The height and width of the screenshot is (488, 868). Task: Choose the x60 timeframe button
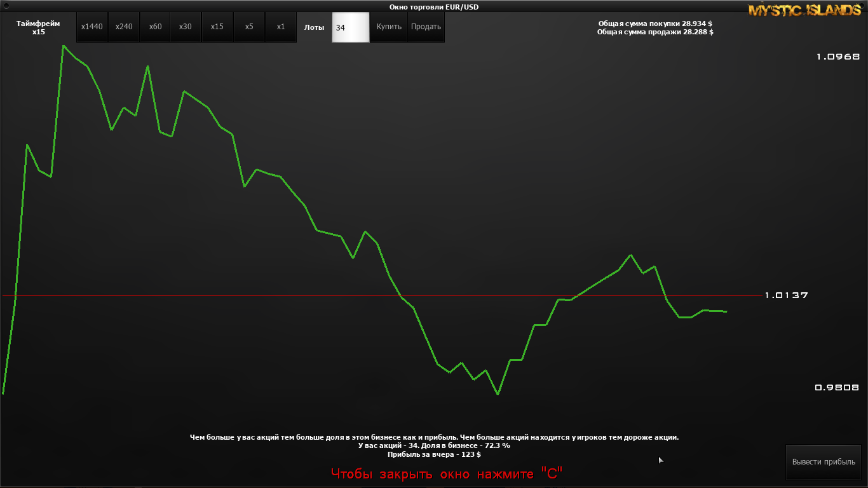click(155, 27)
